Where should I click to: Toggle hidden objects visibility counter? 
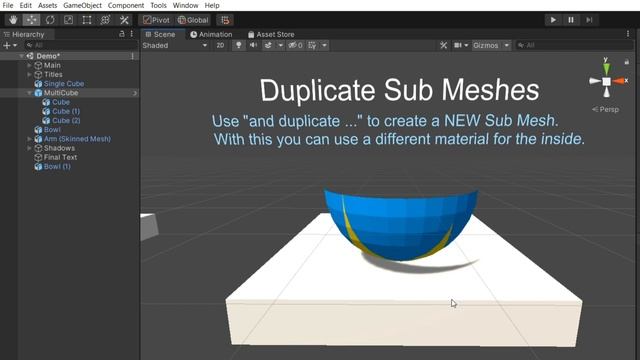(296, 45)
